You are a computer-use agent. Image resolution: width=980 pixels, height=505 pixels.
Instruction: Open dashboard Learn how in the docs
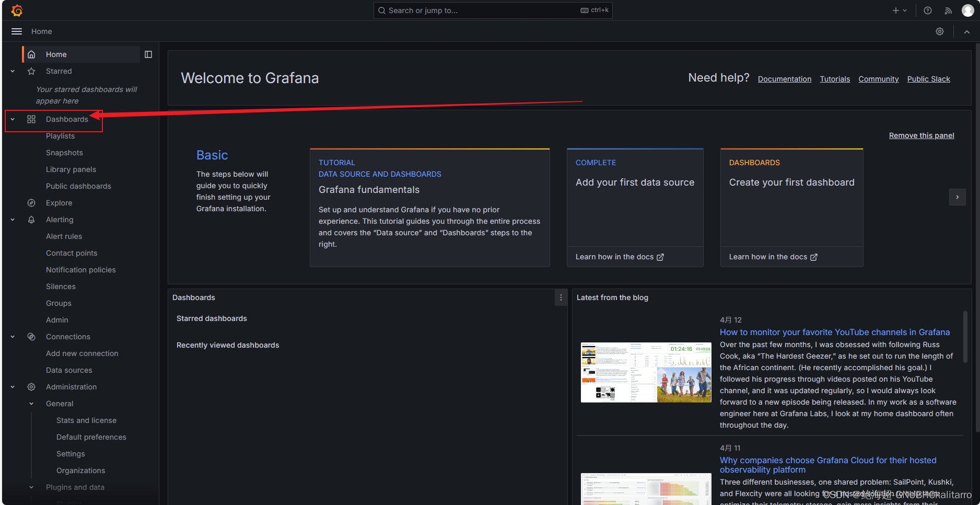(773, 257)
